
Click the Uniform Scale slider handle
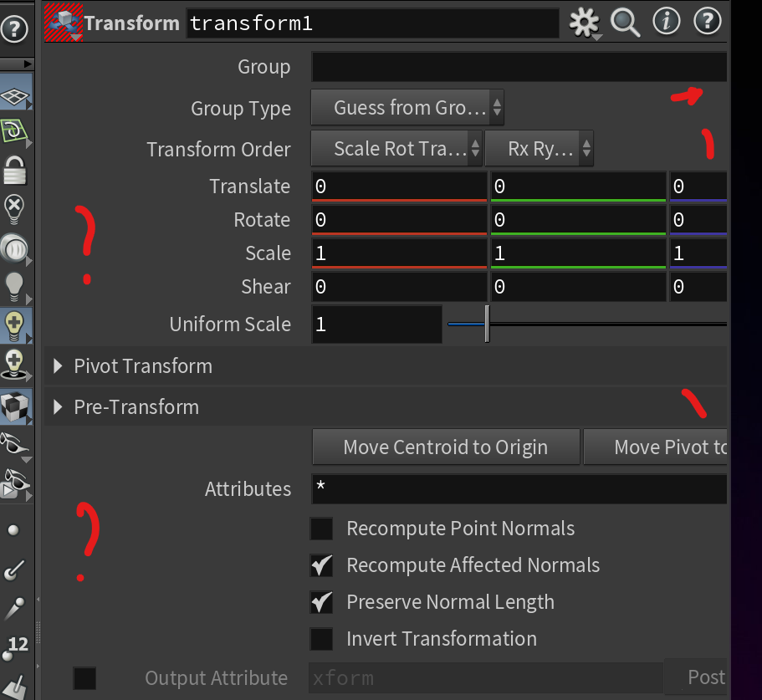coord(487,324)
